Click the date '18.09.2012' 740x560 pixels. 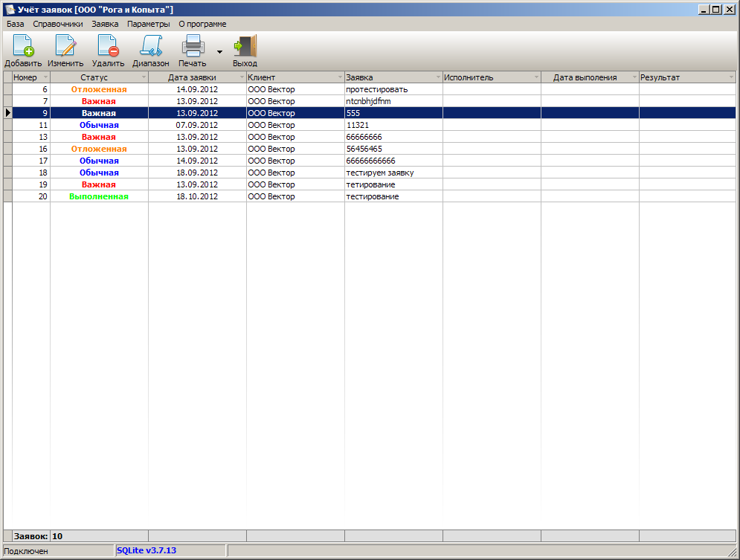point(197,173)
